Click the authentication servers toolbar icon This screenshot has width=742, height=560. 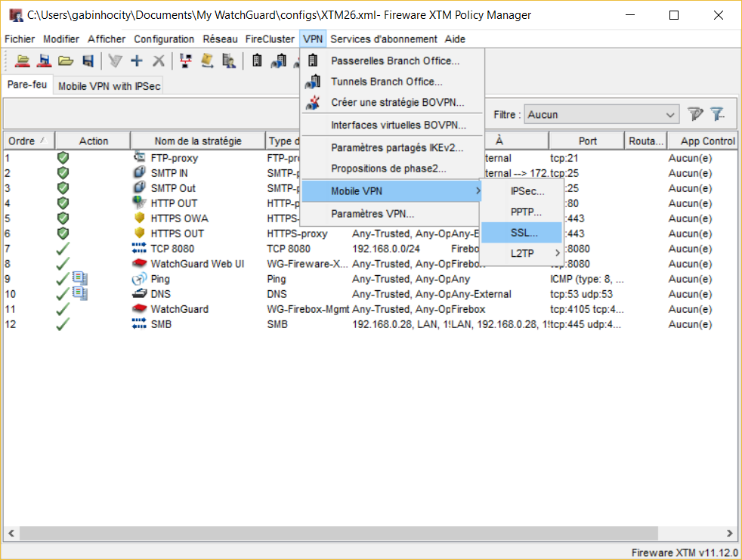229,60
